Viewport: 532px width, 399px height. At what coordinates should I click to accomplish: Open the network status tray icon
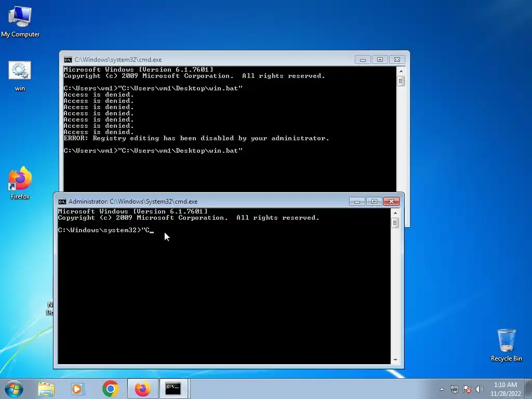coord(454,389)
